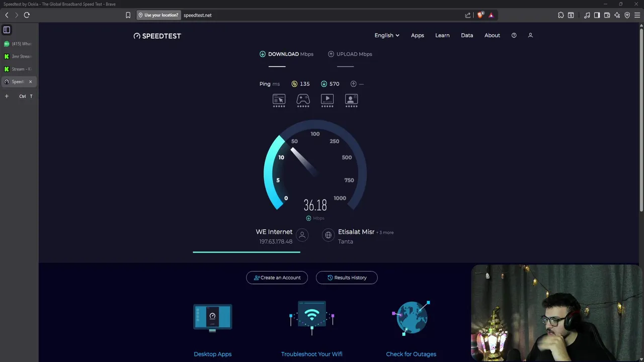Screen dimensions: 644x362
Task: Click the Desktop Apps illustration
Action: 212,318
